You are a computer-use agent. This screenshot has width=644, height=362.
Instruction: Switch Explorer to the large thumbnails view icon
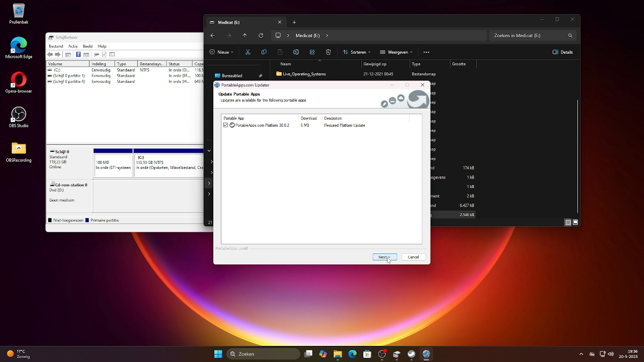point(575,222)
